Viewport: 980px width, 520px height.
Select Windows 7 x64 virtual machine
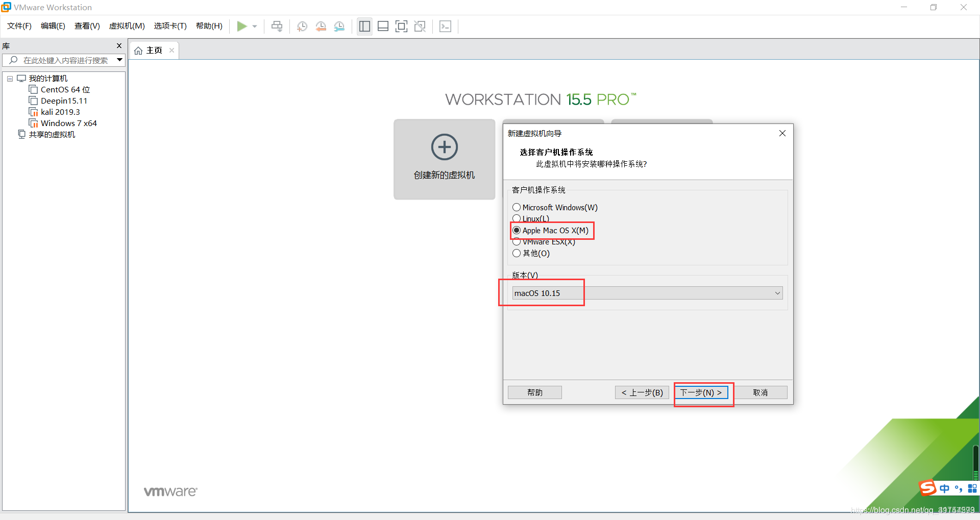(x=69, y=123)
